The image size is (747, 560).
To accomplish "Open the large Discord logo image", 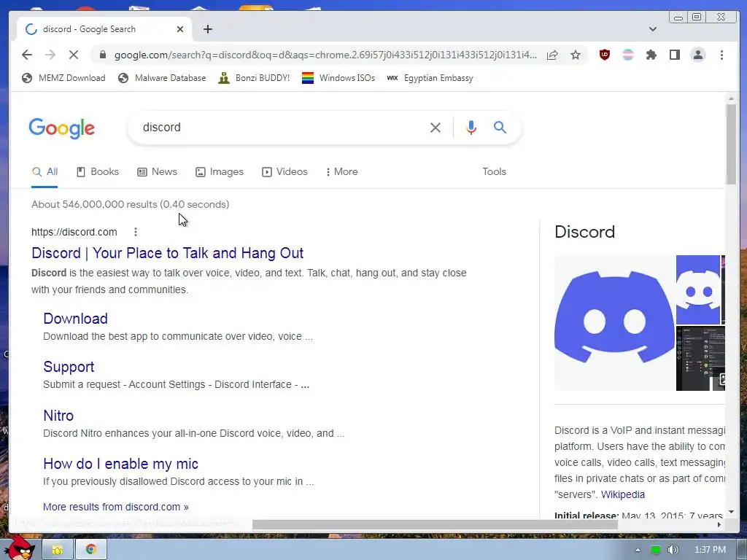I will pyautogui.click(x=614, y=323).
